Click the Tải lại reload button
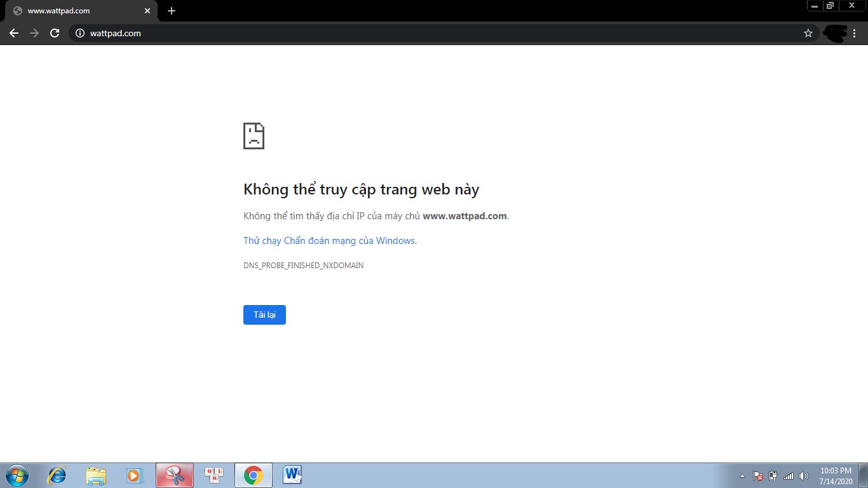The height and width of the screenshot is (488, 868). (264, 315)
